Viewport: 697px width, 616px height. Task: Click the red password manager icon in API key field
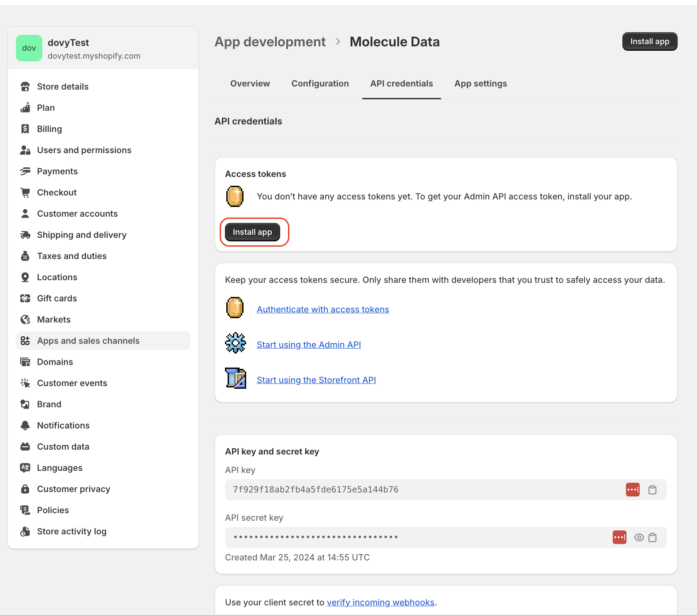coord(633,490)
